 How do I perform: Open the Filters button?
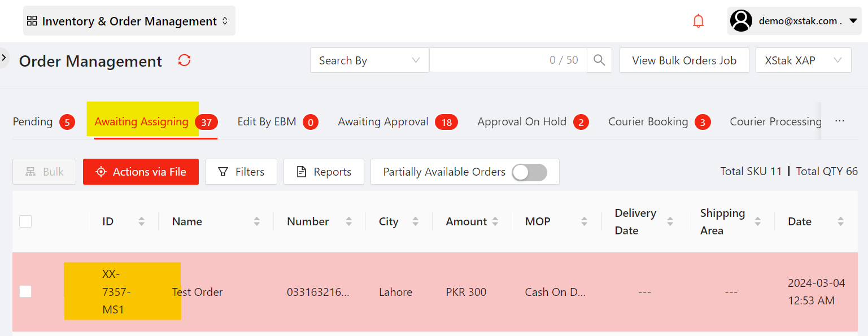pyautogui.click(x=241, y=172)
